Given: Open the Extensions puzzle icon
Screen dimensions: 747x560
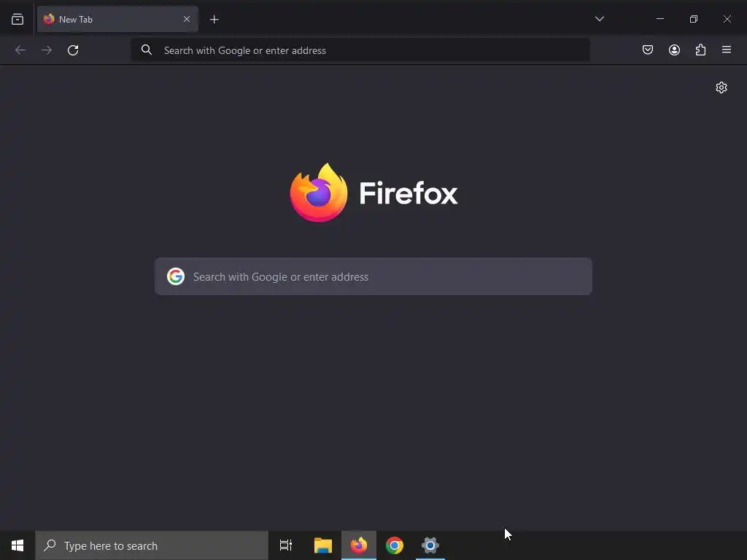Looking at the screenshot, I should (x=700, y=50).
